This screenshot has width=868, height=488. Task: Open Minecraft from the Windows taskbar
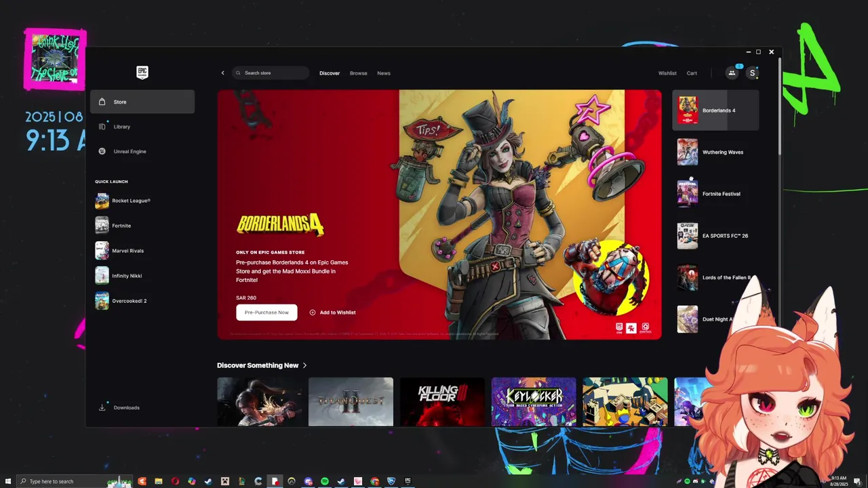click(x=225, y=481)
